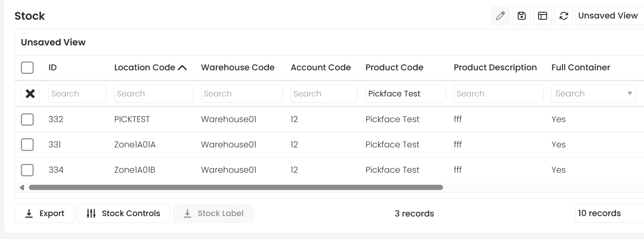Open the Unsaved View selector dropdown

click(x=609, y=16)
